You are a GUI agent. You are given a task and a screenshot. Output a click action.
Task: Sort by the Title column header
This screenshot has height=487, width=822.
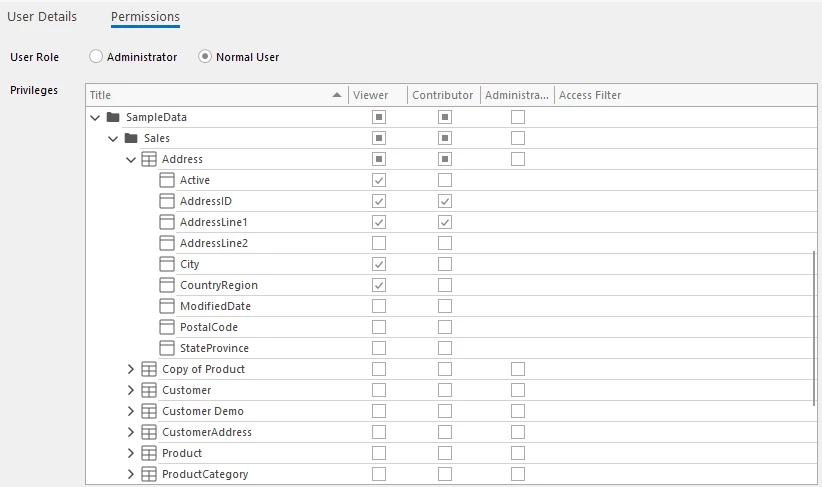pyautogui.click(x=210, y=95)
